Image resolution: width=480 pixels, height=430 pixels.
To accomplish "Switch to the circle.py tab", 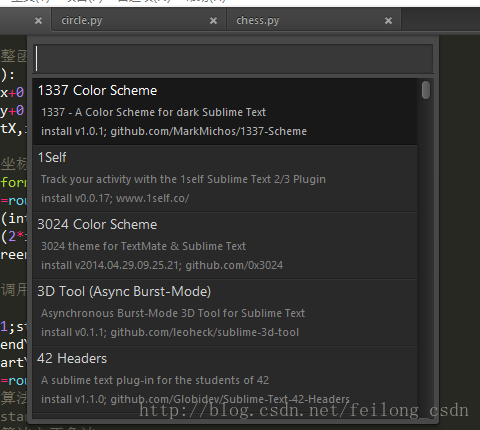I will tap(138, 21).
